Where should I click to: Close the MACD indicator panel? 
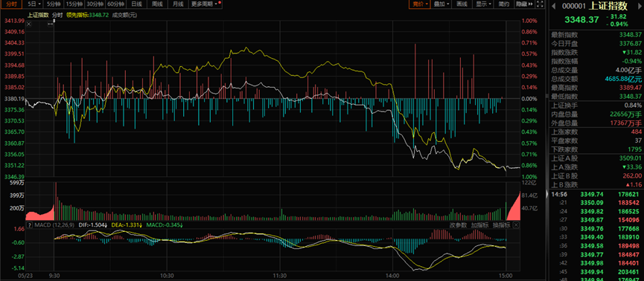[x=516, y=225]
